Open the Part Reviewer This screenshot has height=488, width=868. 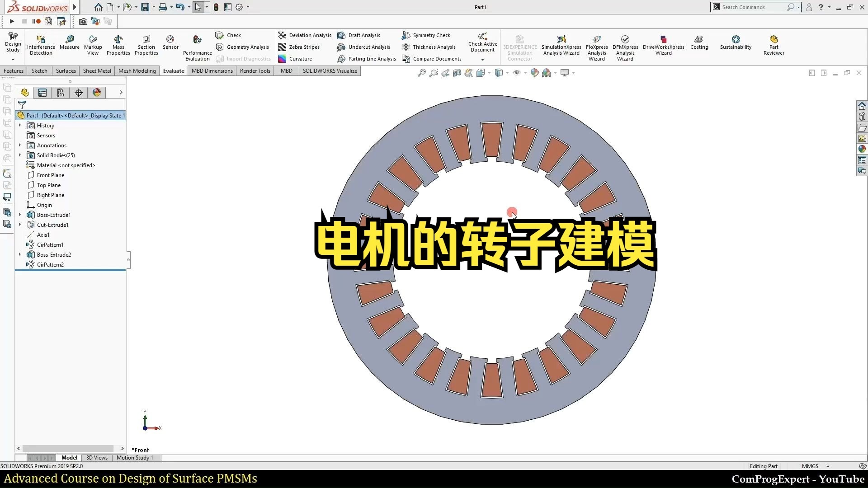coord(774,44)
